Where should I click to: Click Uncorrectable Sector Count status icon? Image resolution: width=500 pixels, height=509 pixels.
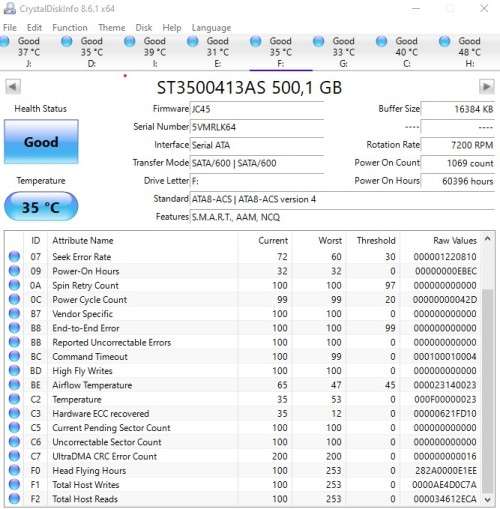[x=14, y=442]
